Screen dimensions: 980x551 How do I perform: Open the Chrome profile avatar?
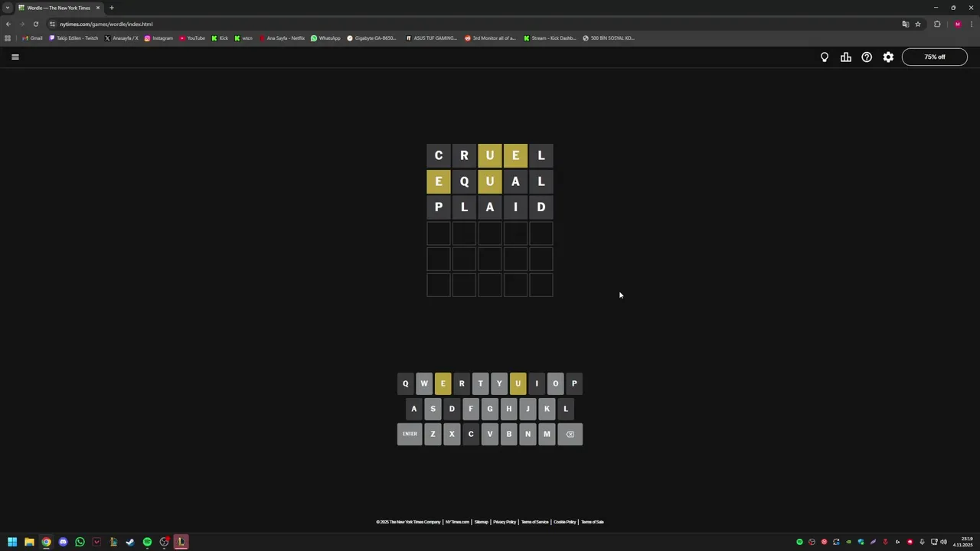click(957, 24)
